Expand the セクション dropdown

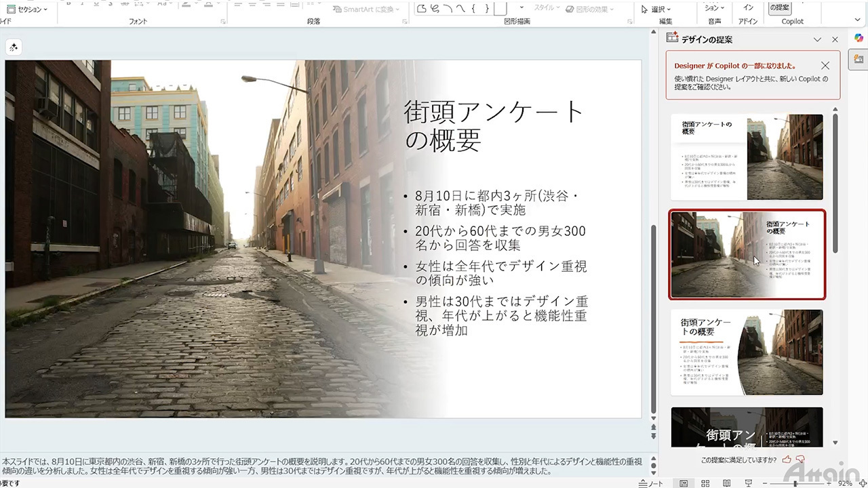point(28,9)
